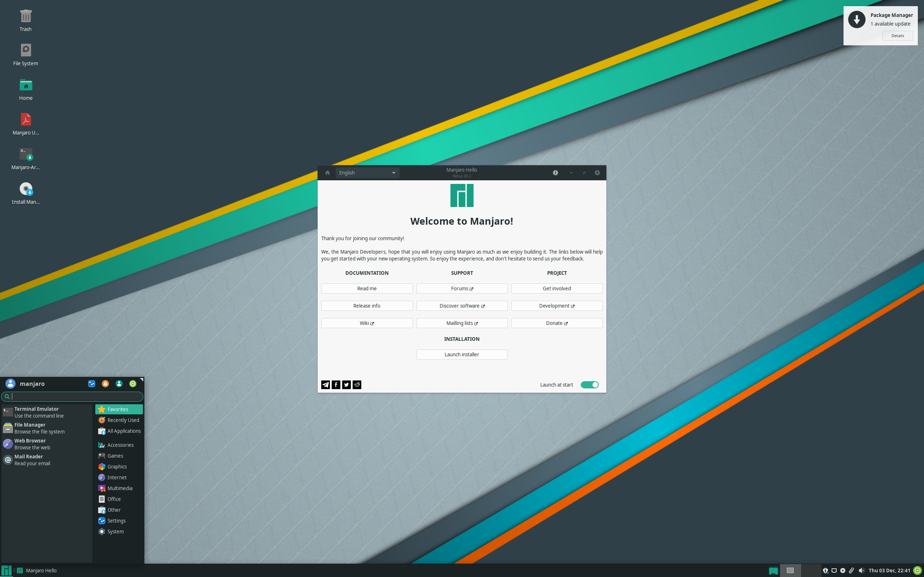Toggle the Favorites category in app menu

pos(118,409)
